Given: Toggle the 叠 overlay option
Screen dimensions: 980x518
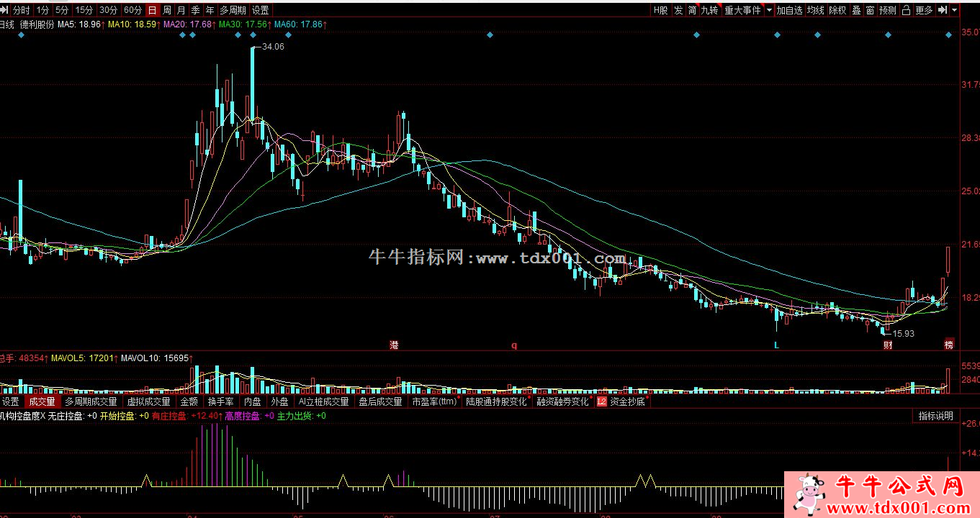Looking at the screenshot, I should [856, 10].
